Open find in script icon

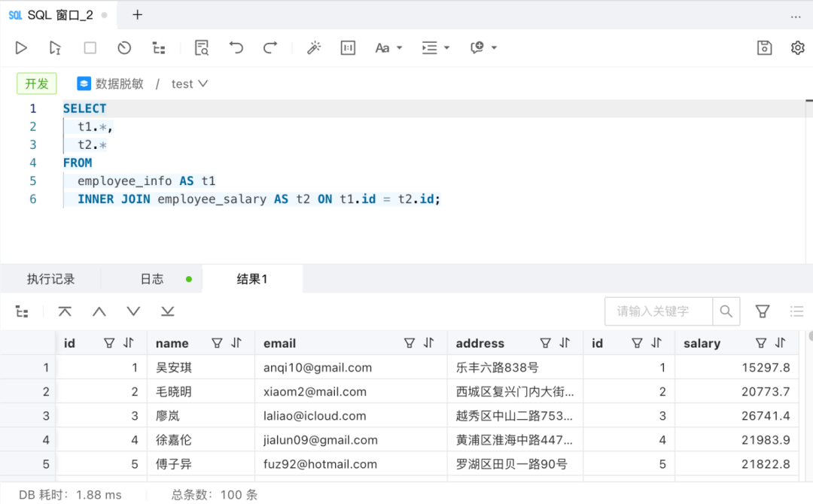201,48
